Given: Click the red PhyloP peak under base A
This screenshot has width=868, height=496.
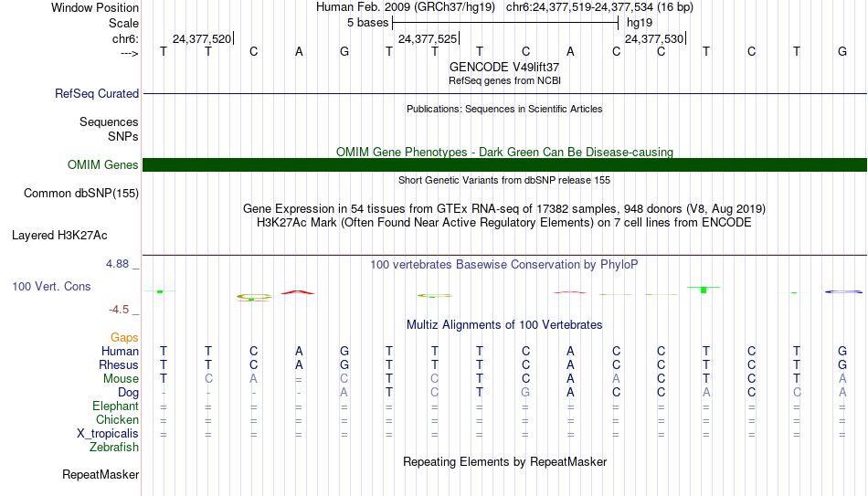Looking at the screenshot, I should pos(298,292).
